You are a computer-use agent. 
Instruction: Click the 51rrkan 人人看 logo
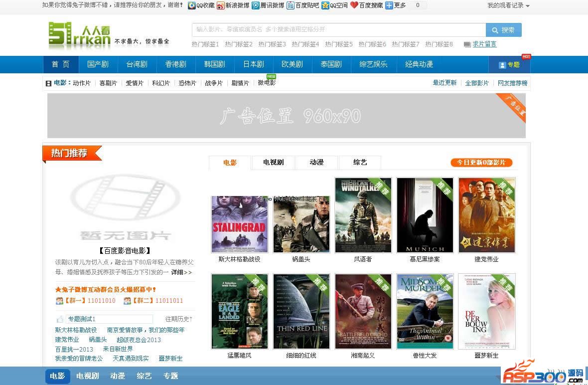(x=80, y=35)
